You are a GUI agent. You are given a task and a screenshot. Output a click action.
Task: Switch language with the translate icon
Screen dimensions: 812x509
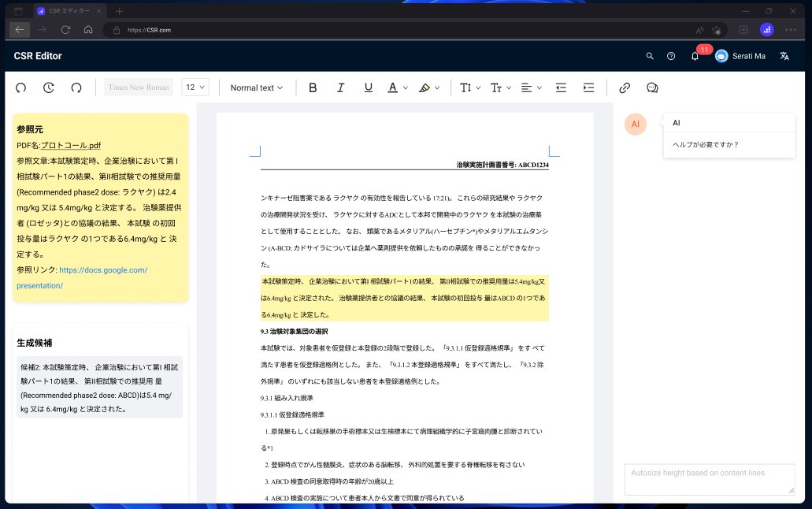(784, 56)
